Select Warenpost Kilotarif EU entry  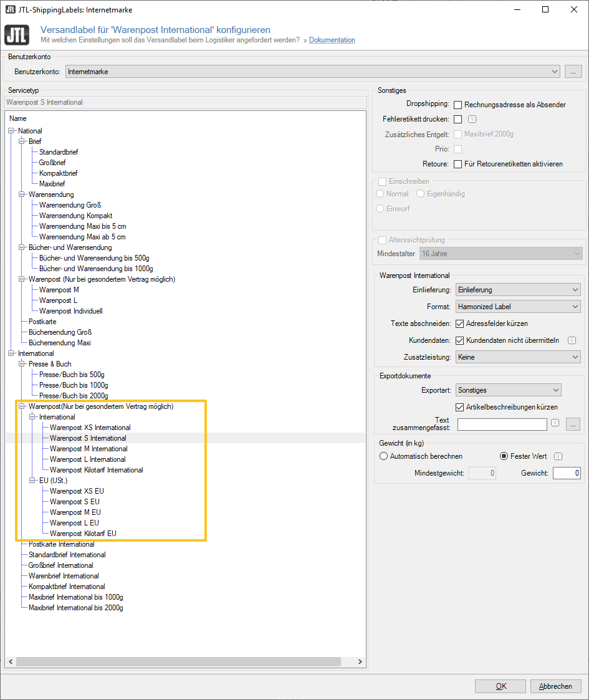[x=83, y=534]
